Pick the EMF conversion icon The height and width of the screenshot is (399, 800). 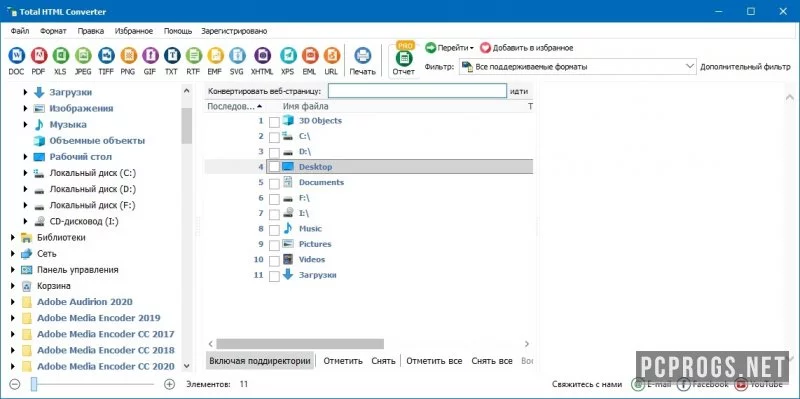215,55
